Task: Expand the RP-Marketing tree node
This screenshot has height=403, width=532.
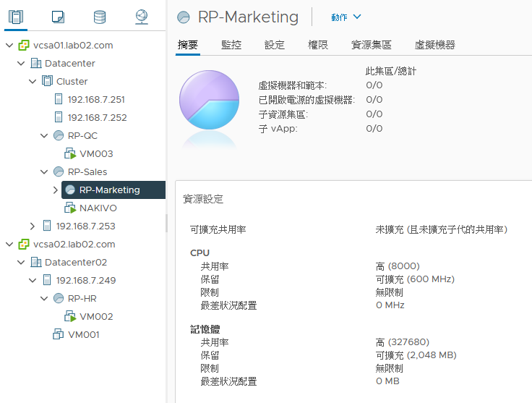Action: [56, 190]
